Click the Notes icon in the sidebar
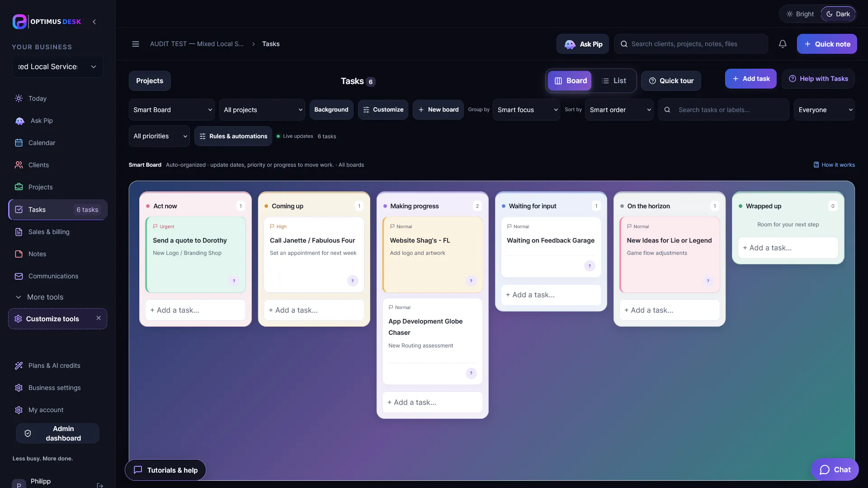Image resolution: width=868 pixels, height=488 pixels. (19, 254)
